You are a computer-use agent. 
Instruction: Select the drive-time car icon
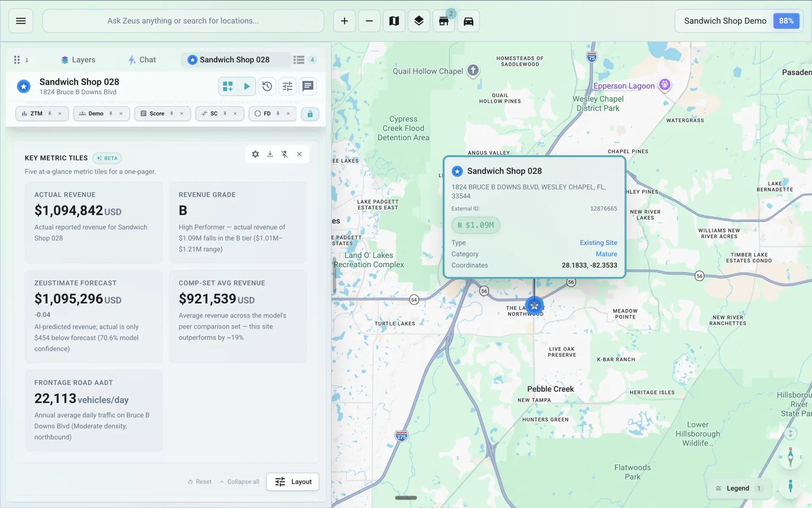pyautogui.click(x=469, y=21)
